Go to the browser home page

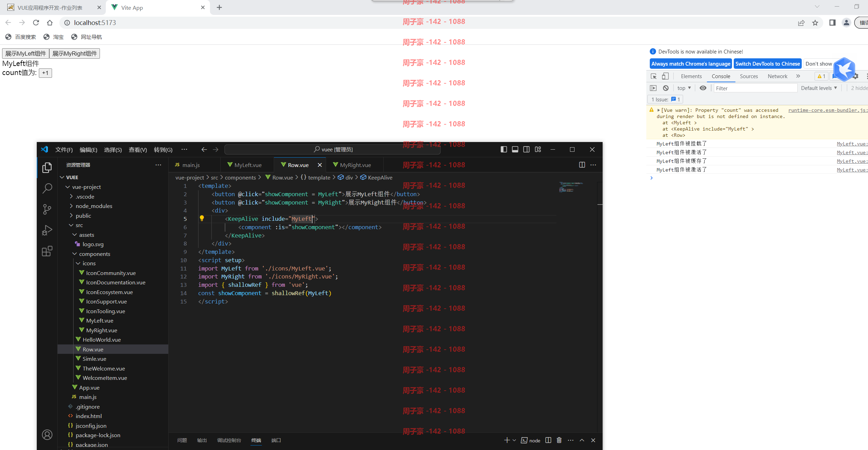click(50, 23)
